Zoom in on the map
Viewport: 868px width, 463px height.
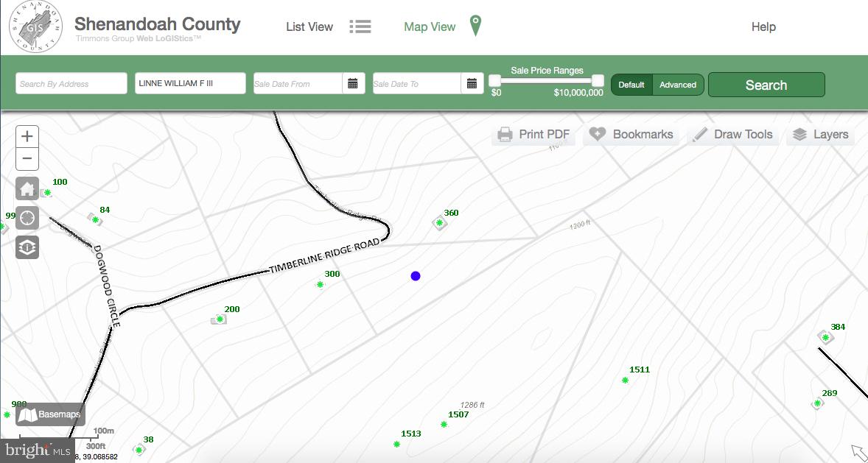point(27,136)
